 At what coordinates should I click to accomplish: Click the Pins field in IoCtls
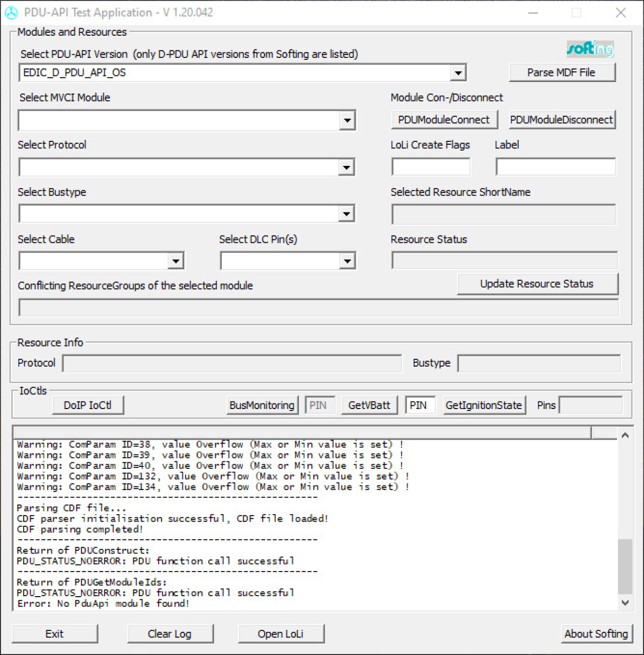pyautogui.click(x=591, y=405)
